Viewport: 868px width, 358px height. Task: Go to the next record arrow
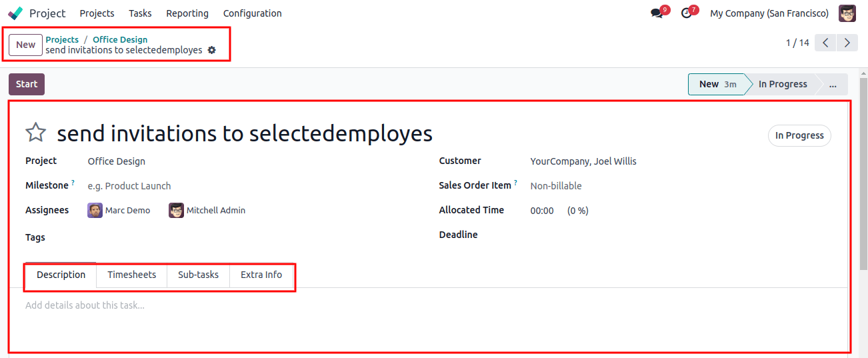pos(847,43)
